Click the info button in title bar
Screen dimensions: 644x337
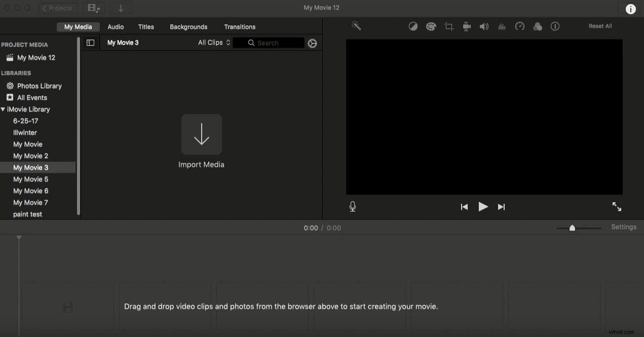point(630,9)
